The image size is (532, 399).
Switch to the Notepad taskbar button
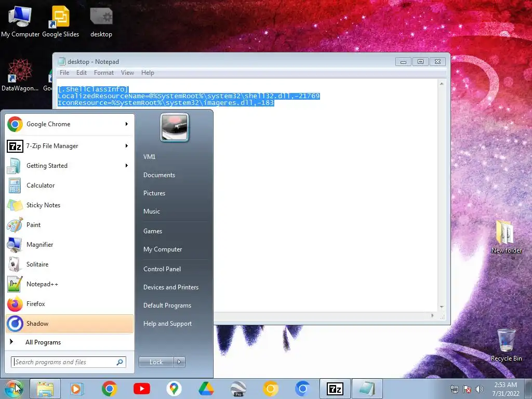point(367,389)
